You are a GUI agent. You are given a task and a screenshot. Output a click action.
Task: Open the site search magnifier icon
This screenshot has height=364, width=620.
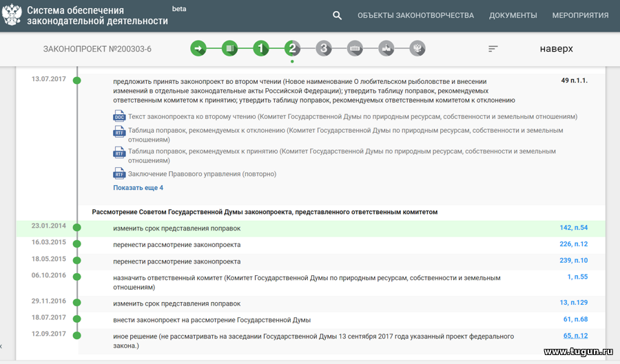(337, 15)
